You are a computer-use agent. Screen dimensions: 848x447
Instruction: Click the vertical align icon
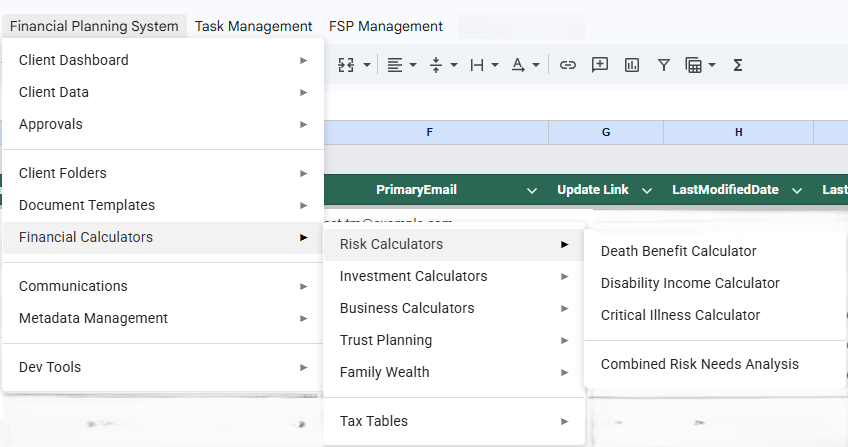point(436,65)
